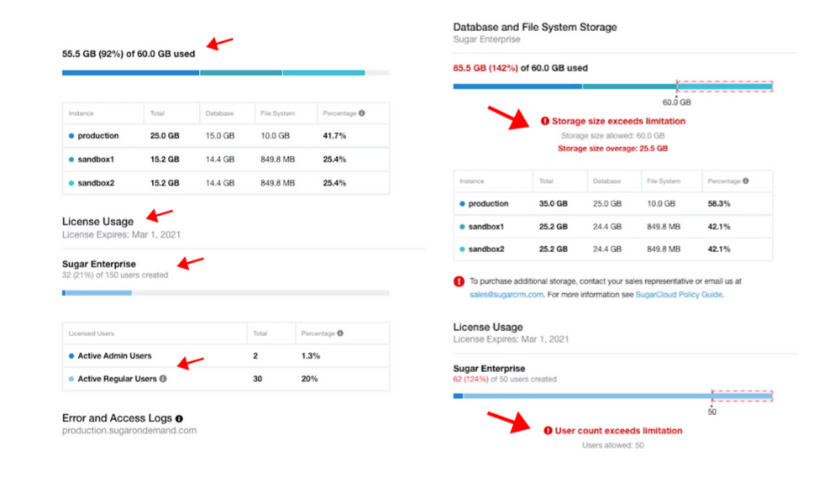The width and height of the screenshot is (840, 504).
Task: Click total 2 in Active Admin Users row
Action: click(x=255, y=355)
